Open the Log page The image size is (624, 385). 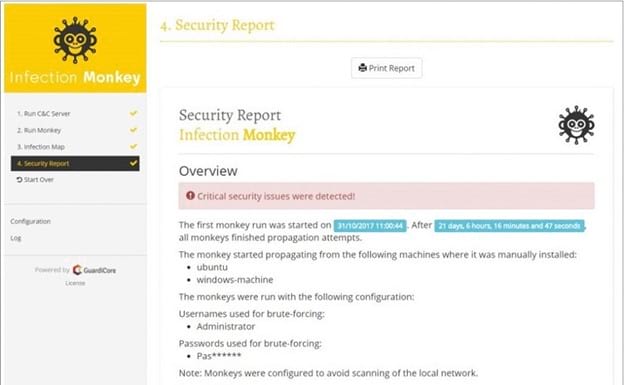pos(16,238)
